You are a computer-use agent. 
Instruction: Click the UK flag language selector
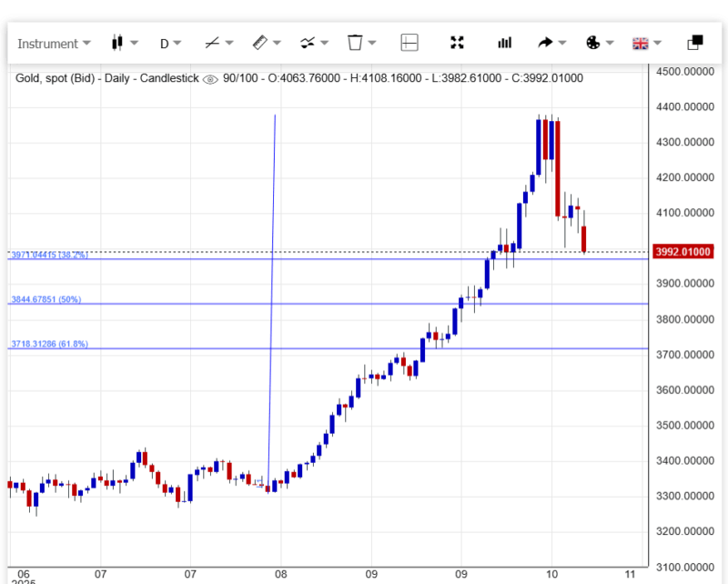[x=640, y=43]
